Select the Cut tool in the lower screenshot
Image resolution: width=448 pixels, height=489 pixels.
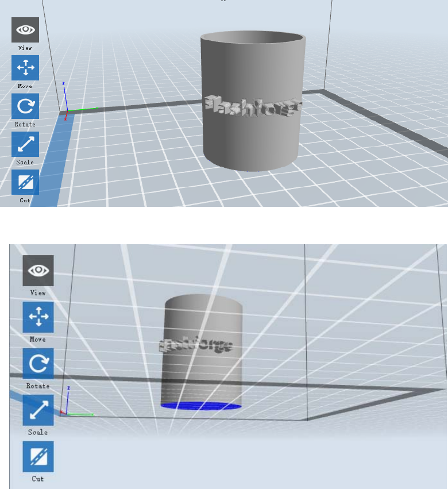pyautogui.click(x=38, y=457)
